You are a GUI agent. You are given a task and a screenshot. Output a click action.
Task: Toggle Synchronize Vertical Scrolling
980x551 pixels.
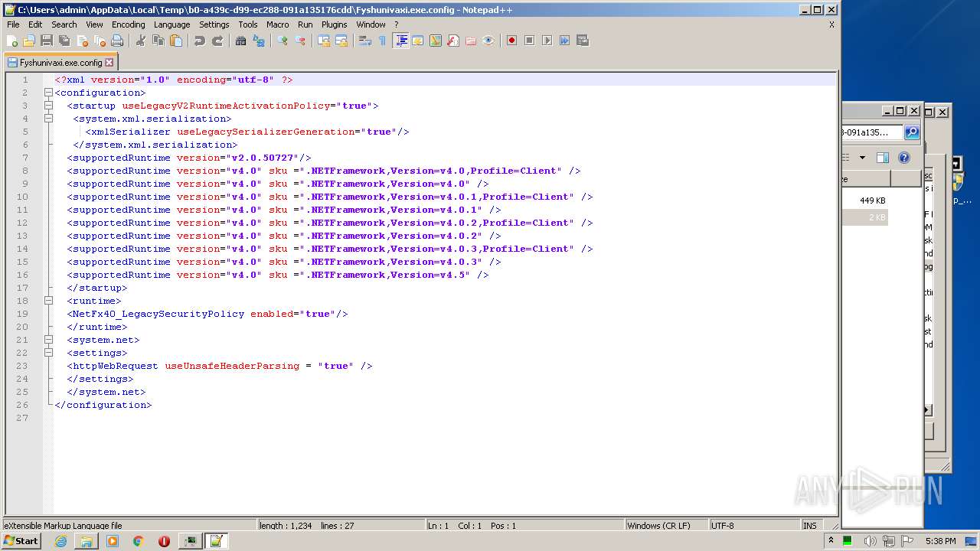(x=324, y=41)
